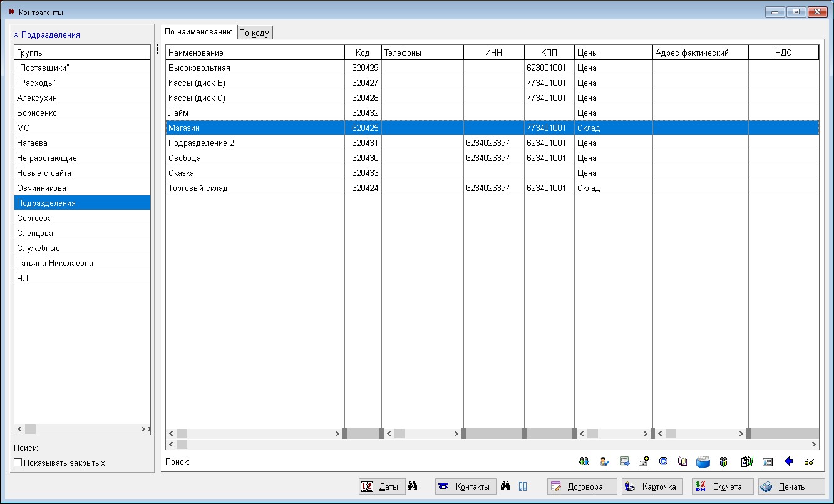Click the eyeglasses icon
Image resolution: width=834 pixels, height=504 pixels.
809,462
